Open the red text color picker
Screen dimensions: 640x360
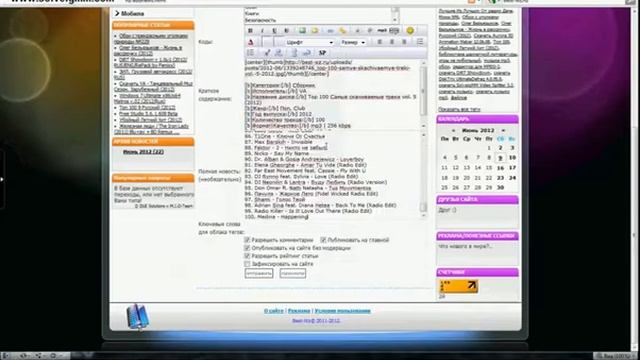pyautogui.click(x=251, y=42)
